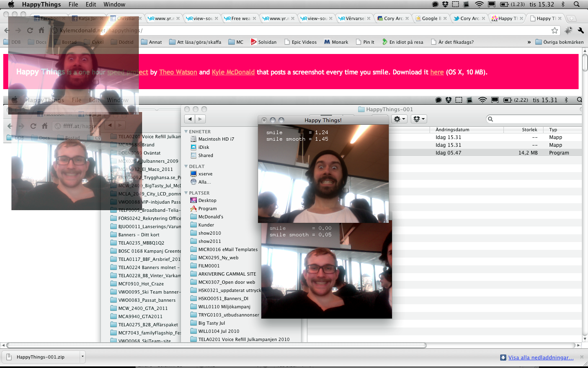This screenshot has width=588, height=368.
Task: Click the Chrome wrench settings icon
Action: (581, 30)
